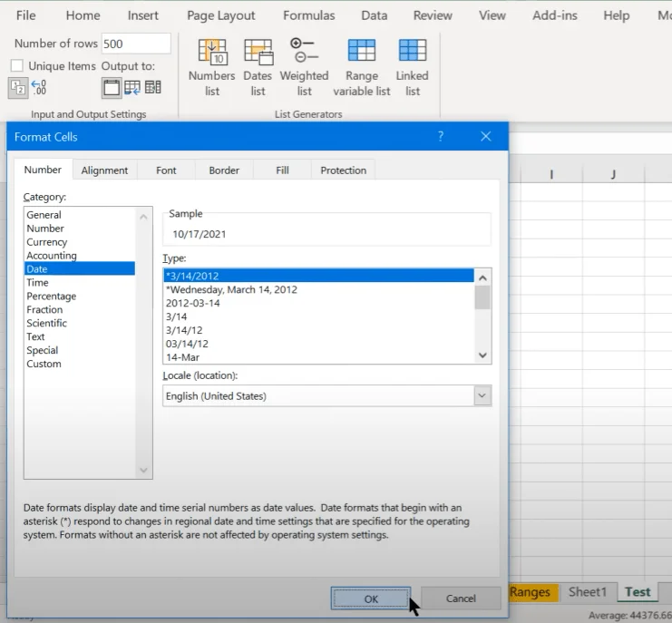Screen dimensions: 672x623
Task: Switch to the Border tab
Action: [x=224, y=170]
